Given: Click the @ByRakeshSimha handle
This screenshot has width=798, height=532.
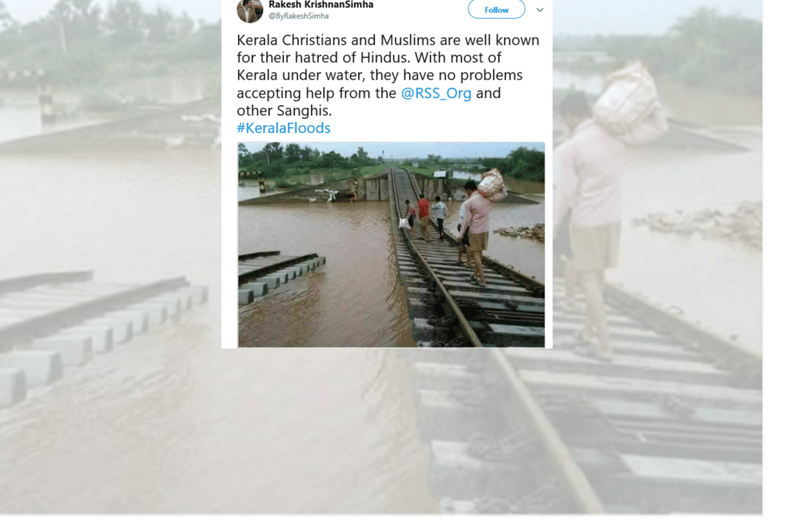Looking at the screenshot, I should [x=299, y=16].
